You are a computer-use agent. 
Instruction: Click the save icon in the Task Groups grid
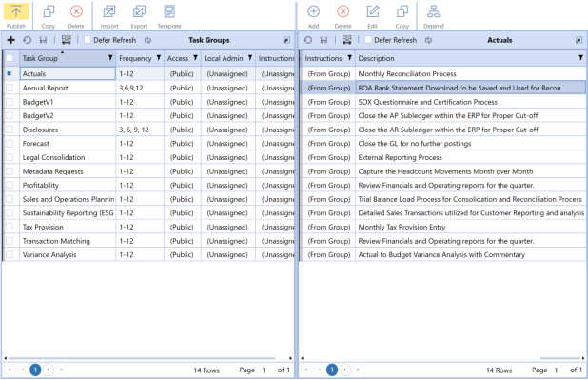[x=43, y=40]
